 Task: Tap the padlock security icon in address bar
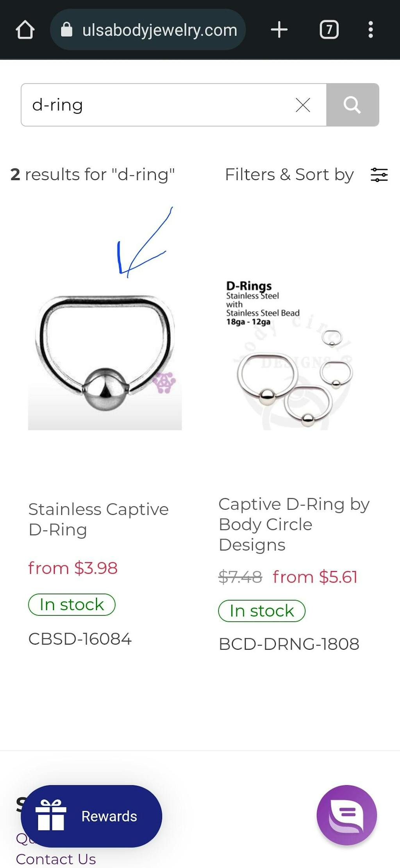pyautogui.click(x=66, y=29)
